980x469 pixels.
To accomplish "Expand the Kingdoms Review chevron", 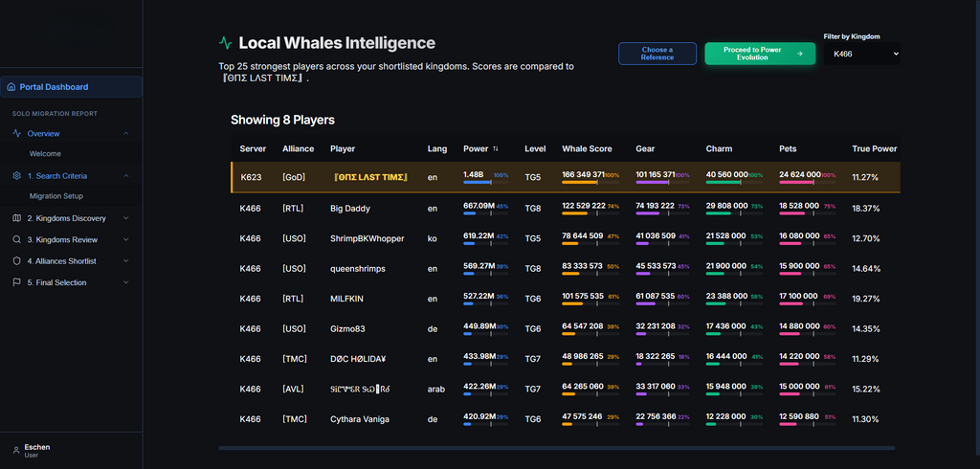I will click(125, 239).
